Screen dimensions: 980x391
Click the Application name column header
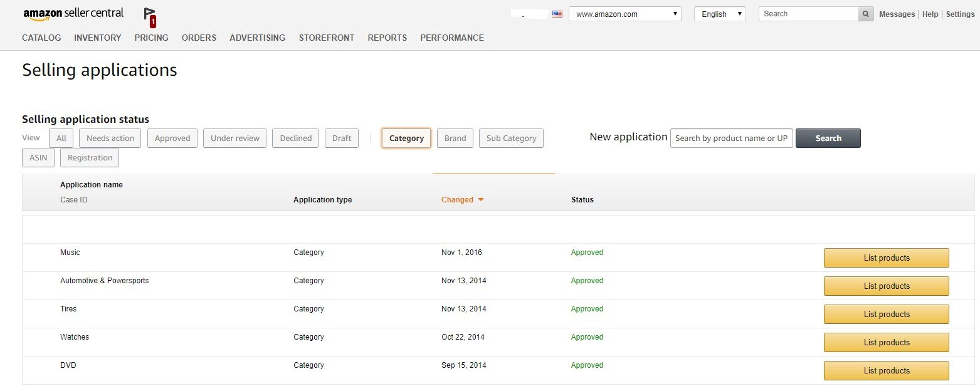92,185
